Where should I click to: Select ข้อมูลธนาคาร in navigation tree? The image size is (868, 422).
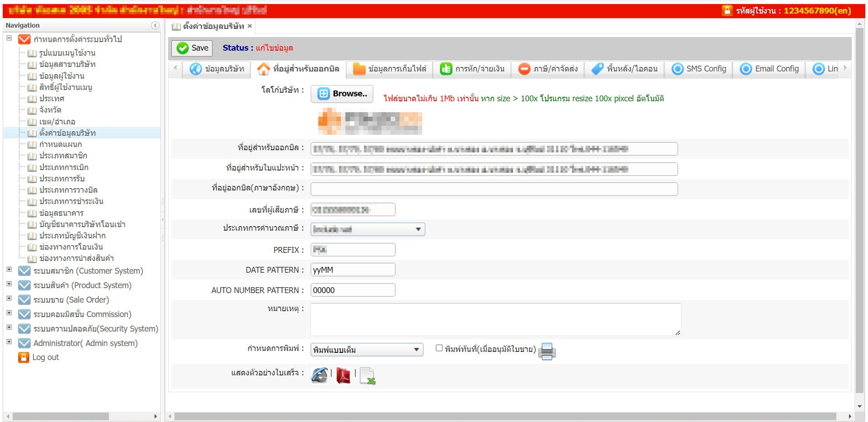click(61, 213)
